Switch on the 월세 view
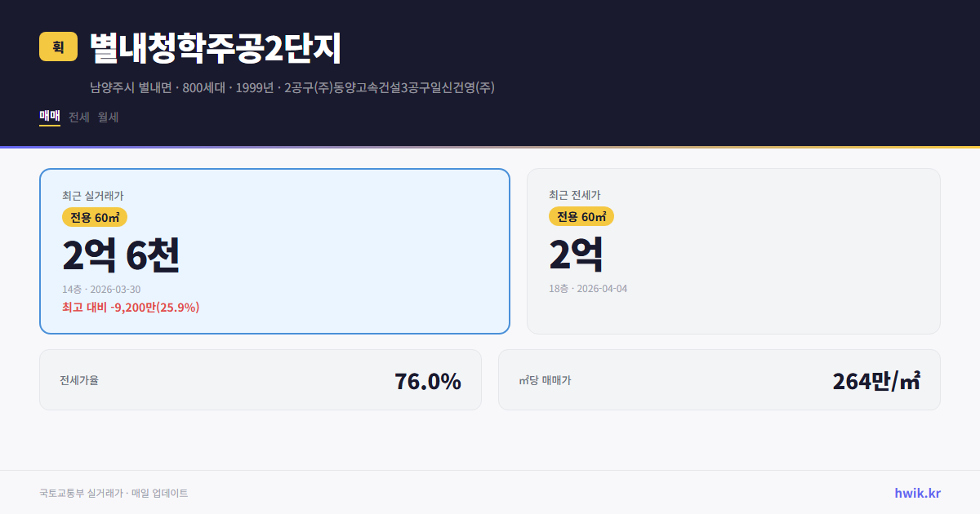 109,117
